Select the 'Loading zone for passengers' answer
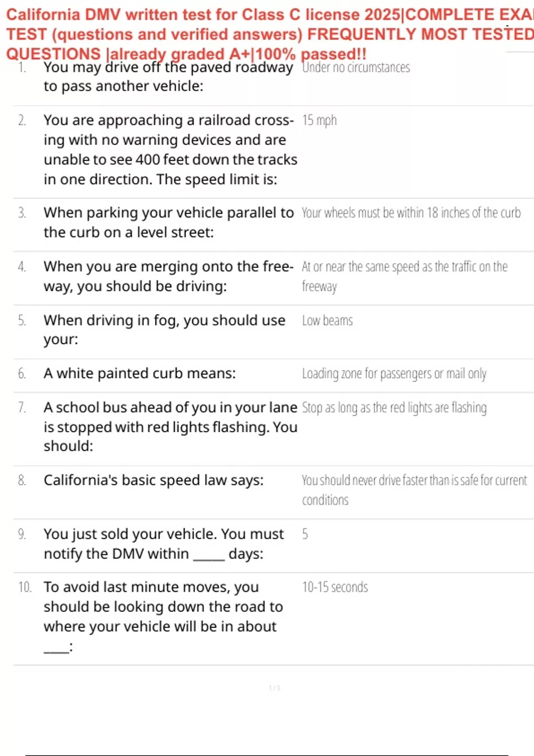Image resolution: width=534 pixels, height=756 pixels. click(x=394, y=374)
